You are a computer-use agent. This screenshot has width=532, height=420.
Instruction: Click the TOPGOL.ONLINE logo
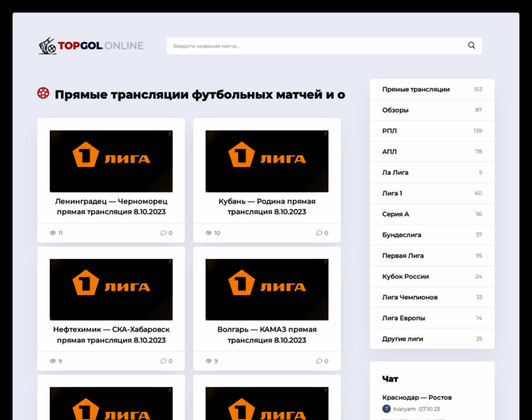coord(90,45)
